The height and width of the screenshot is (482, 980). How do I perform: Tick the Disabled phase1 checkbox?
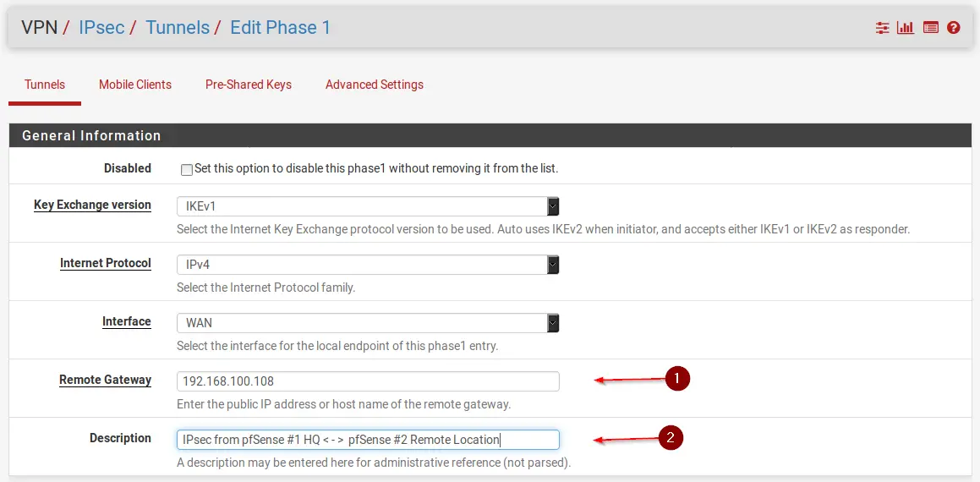tap(187, 169)
